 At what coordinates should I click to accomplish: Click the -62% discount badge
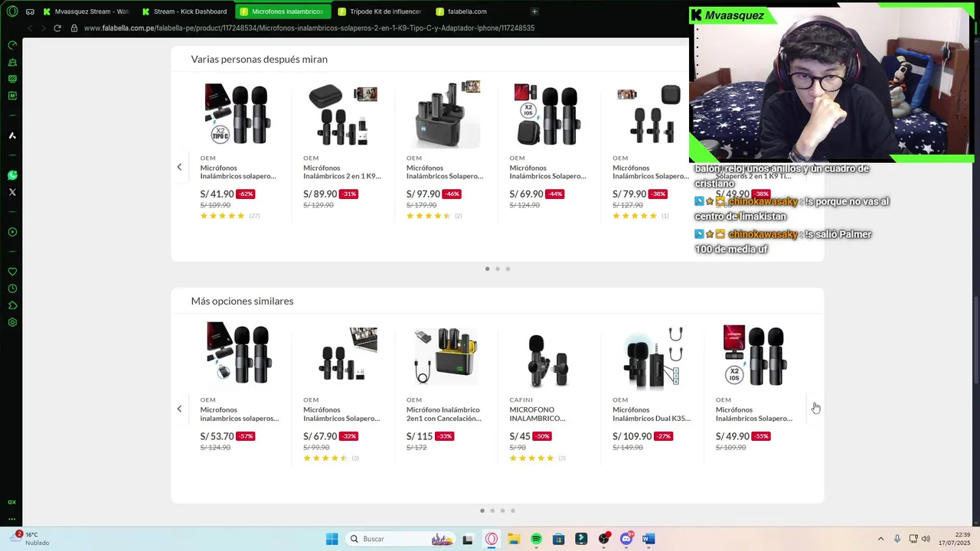pyautogui.click(x=246, y=194)
